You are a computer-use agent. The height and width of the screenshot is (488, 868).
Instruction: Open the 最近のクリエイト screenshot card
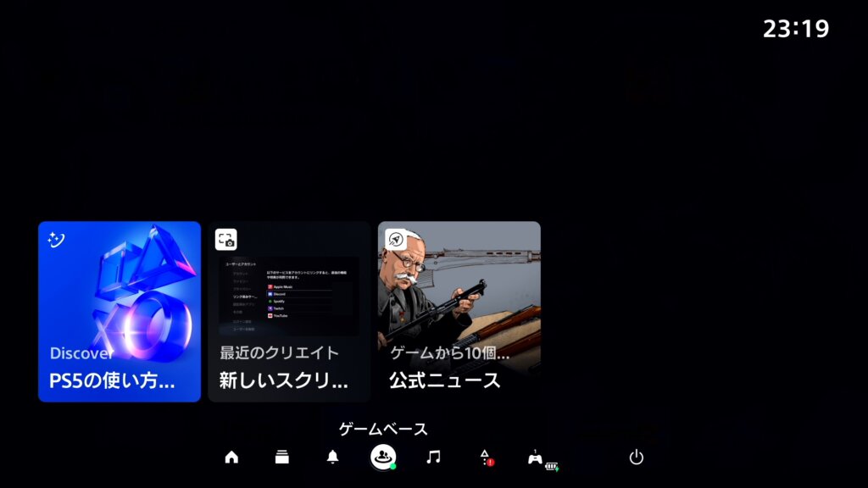tap(289, 312)
